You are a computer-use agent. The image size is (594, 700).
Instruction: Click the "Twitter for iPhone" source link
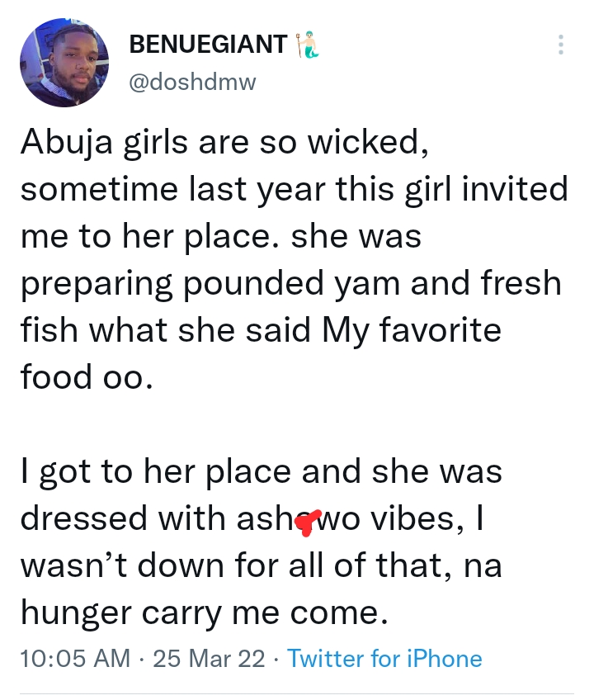click(384, 659)
